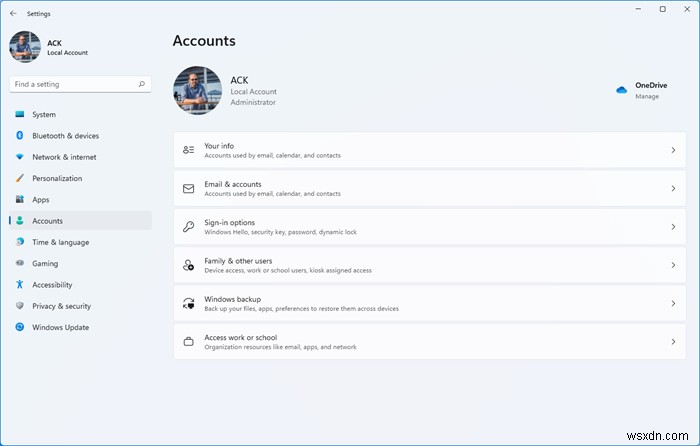Maximize the Settings window
The height and width of the screenshot is (446, 700).
tap(663, 9)
